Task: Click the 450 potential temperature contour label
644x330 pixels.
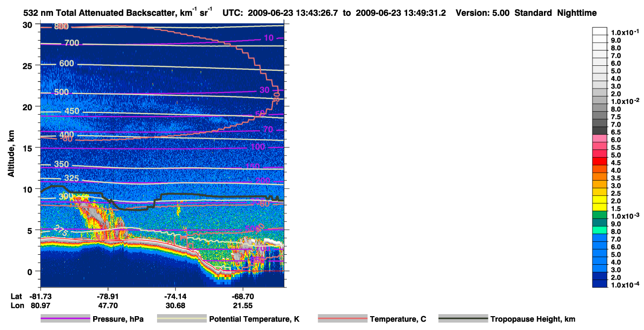Action: (72, 111)
